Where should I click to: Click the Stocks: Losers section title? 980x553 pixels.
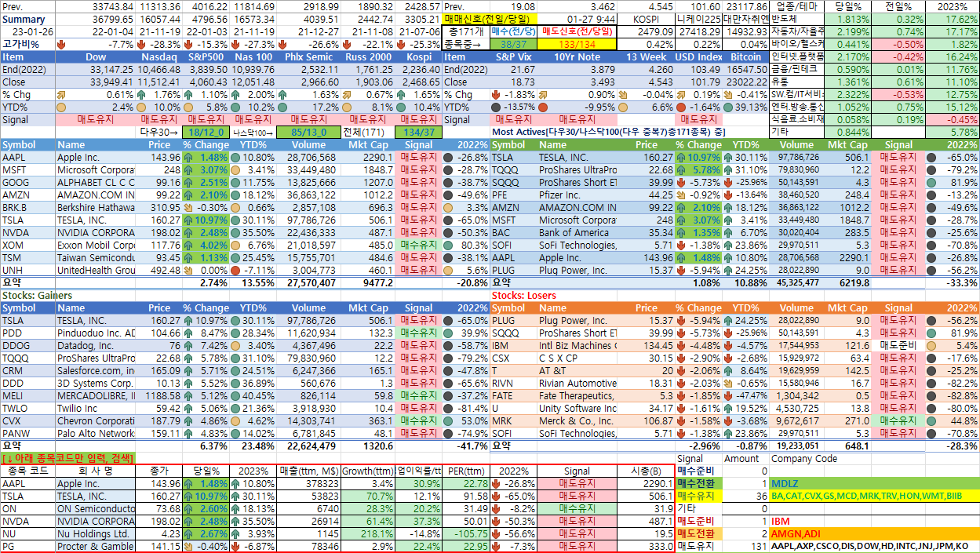tap(523, 296)
